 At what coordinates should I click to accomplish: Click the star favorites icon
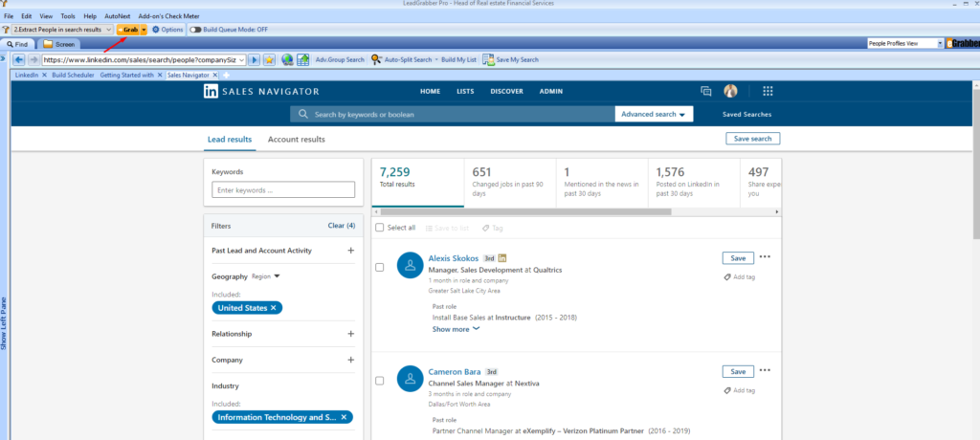point(269,59)
